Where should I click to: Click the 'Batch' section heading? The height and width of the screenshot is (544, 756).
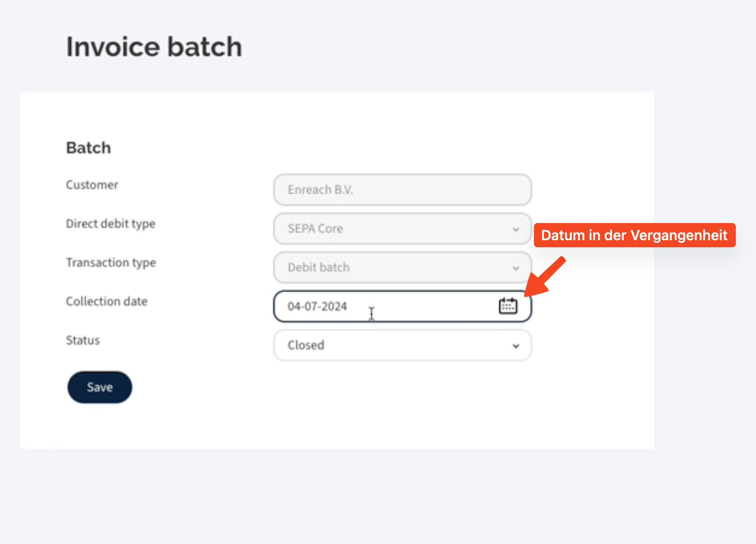[88, 148]
